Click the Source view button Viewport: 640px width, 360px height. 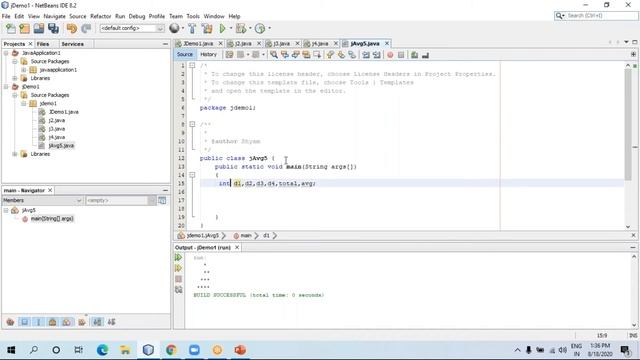[x=184, y=54]
